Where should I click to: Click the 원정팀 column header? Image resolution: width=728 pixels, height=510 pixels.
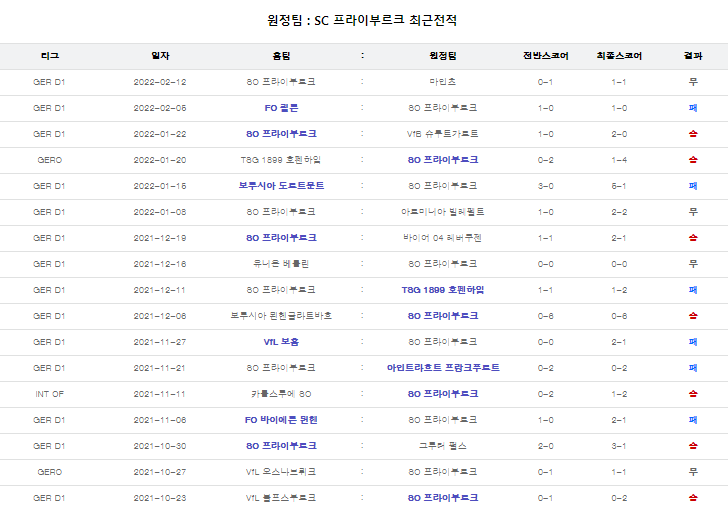(x=442, y=56)
